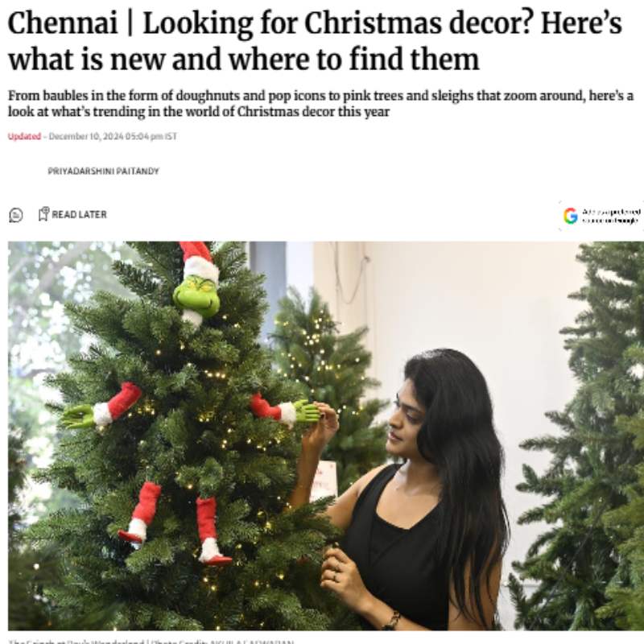Click the photo caption below the image
Image resolution: width=644 pixels, height=644 pixels.
click(151, 642)
